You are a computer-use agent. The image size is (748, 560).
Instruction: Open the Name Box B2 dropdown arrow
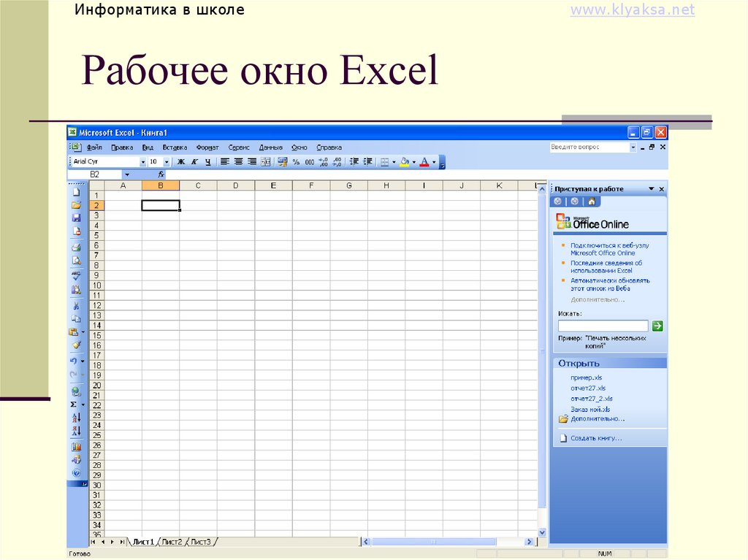point(127,174)
